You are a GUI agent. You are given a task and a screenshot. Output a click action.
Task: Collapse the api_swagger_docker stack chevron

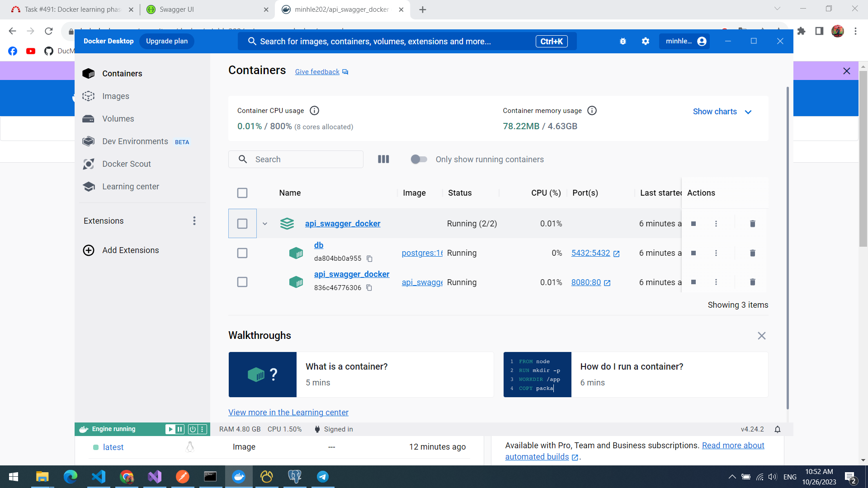(265, 224)
